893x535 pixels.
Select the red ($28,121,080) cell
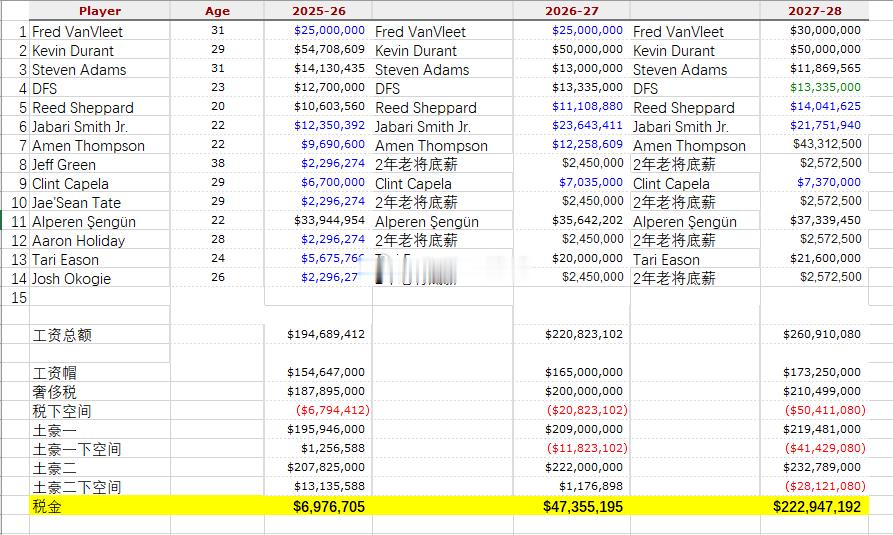click(x=825, y=486)
